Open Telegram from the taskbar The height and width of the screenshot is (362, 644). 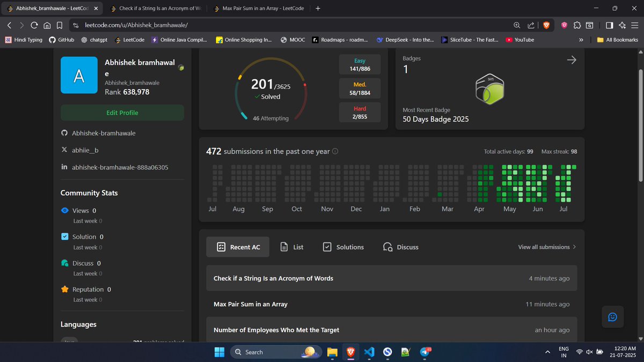(x=425, y=352)
